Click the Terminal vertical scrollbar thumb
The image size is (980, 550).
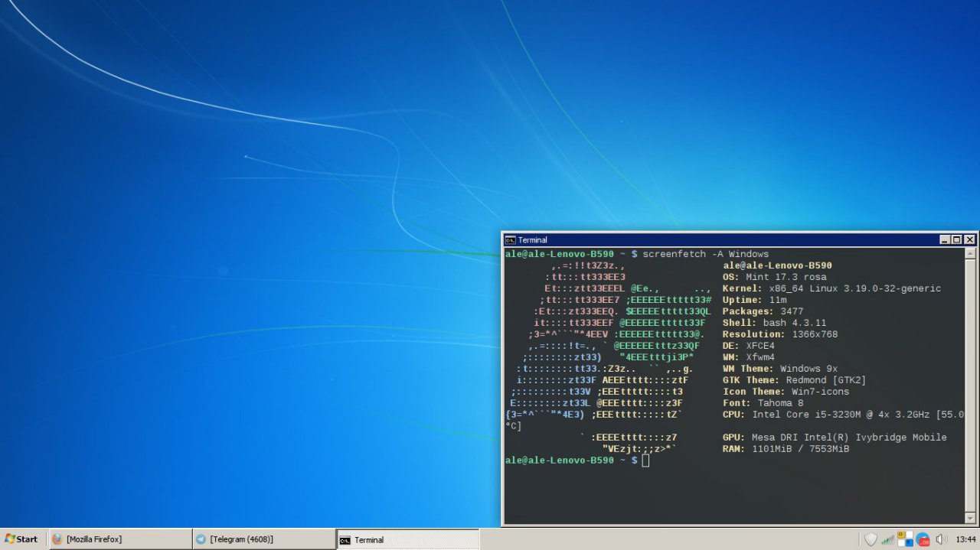971,386
